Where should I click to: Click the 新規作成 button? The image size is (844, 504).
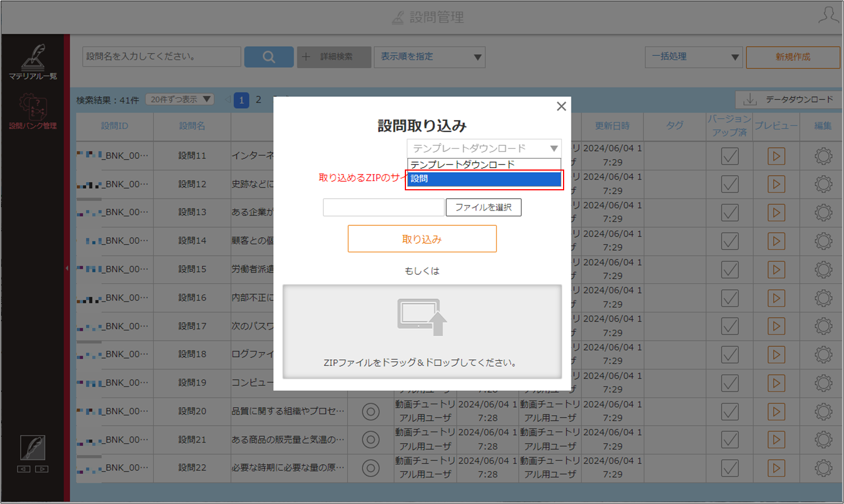point(793,57)
